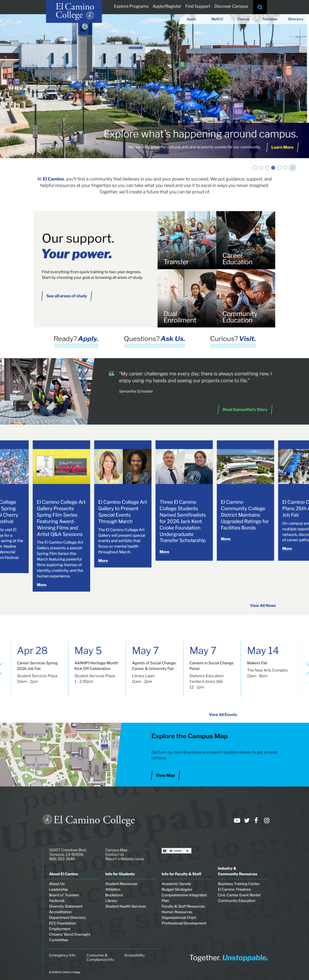309x980 pixels.
Task: Open the Emergency Info footer link
Action: click(x=62, y=955)
